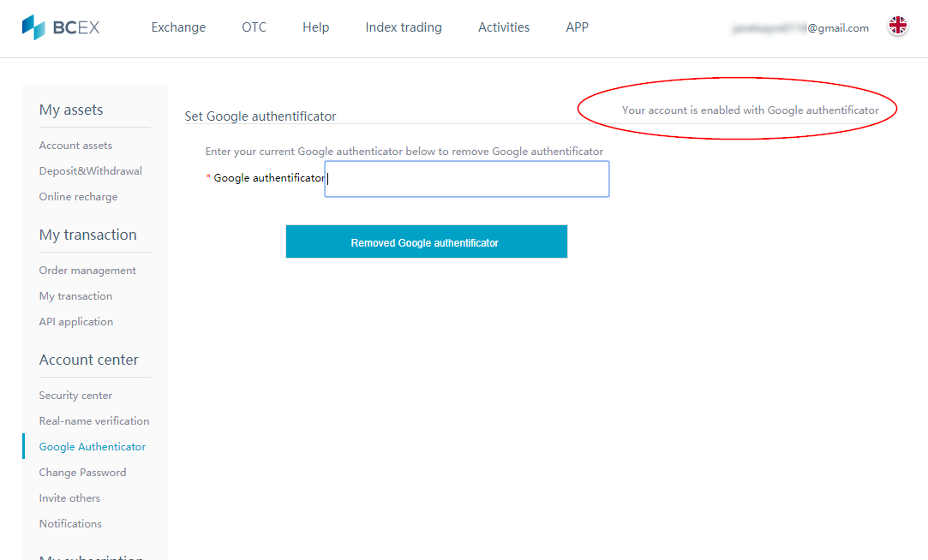928x560 pixels.
Task: Open the Exchange menu
Action: [x=178, y=27]
